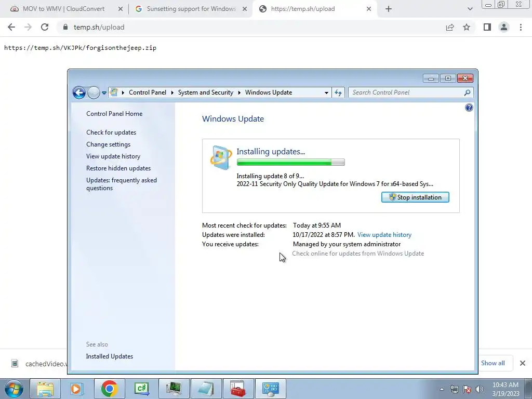Close the Sunsetting support tab
This screenshot has width=532, height=399.
click(x=245, y=9)
